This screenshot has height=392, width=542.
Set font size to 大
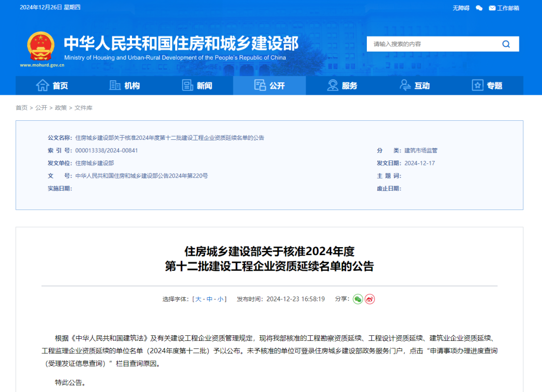coord(198,299)
